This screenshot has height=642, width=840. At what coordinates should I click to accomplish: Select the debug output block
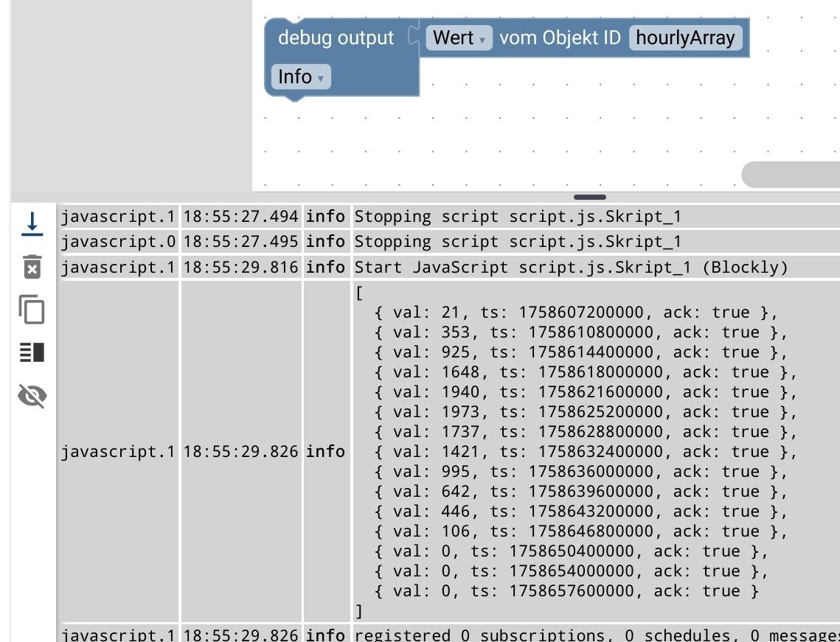coord(336,38)
